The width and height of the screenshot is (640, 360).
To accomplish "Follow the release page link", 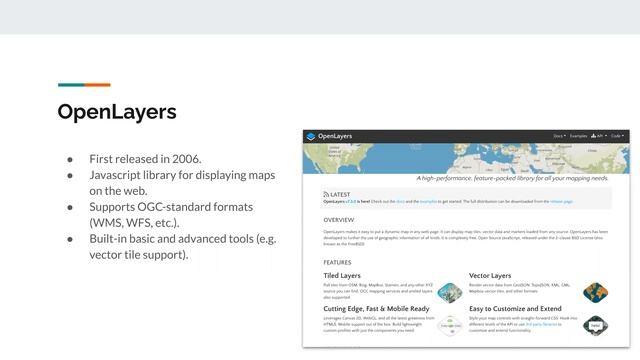I will pyautogui.click(x=561, y=202).
